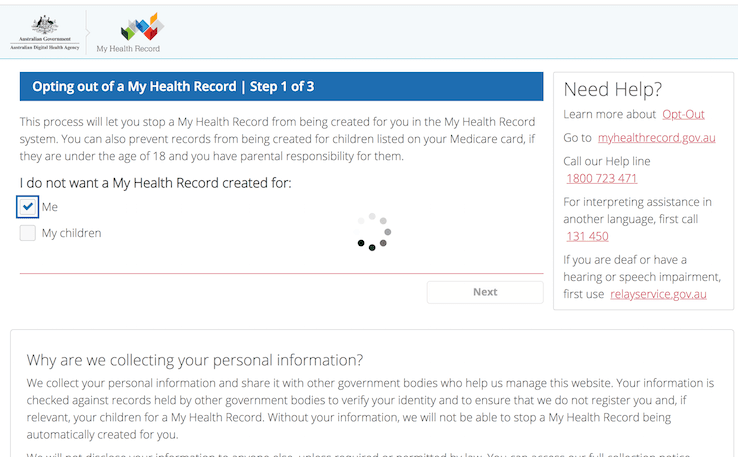Click the colorful My Health Record logo
Image resolution: width=738 pixels, height=457 pixels.
(141, 27)
